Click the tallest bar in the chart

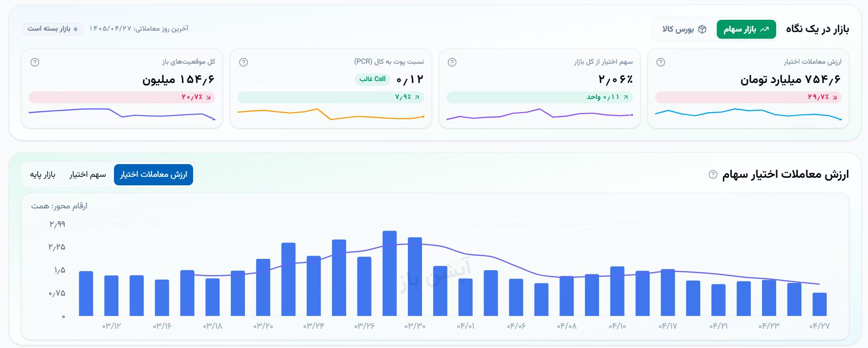[389, 273]
